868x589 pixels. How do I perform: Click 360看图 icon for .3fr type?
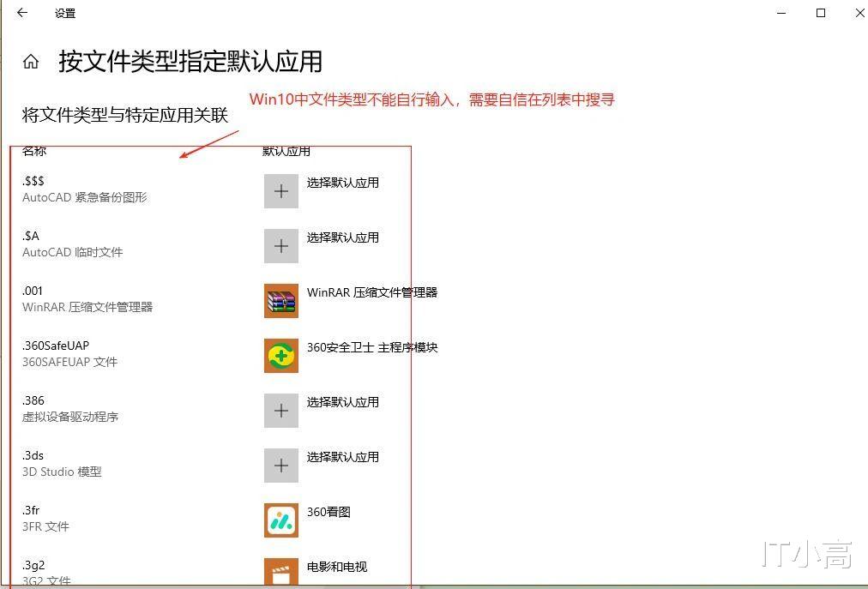(x=281, y=520)
